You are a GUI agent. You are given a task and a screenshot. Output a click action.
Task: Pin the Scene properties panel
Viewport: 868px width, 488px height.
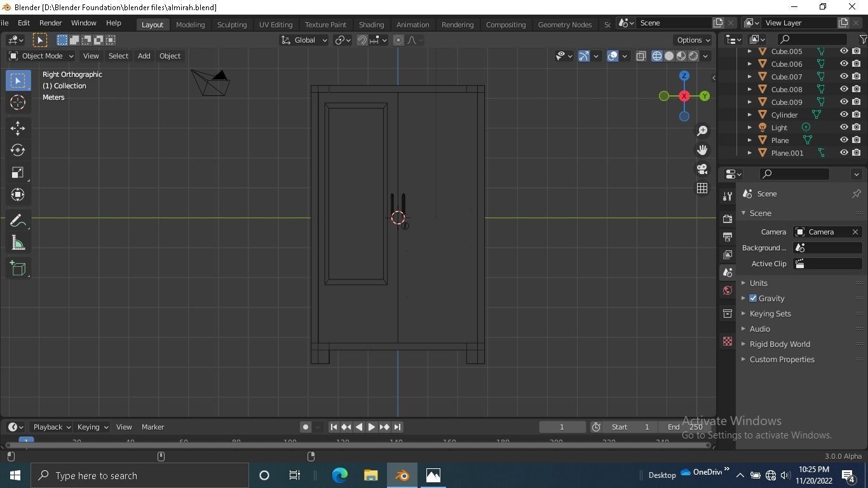click(856, 194)
